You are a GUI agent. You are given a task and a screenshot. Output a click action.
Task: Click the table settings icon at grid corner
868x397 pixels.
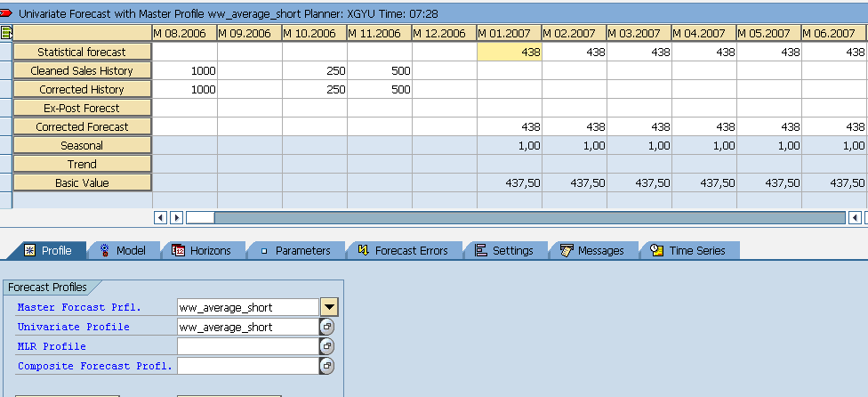tap(6, 33)
